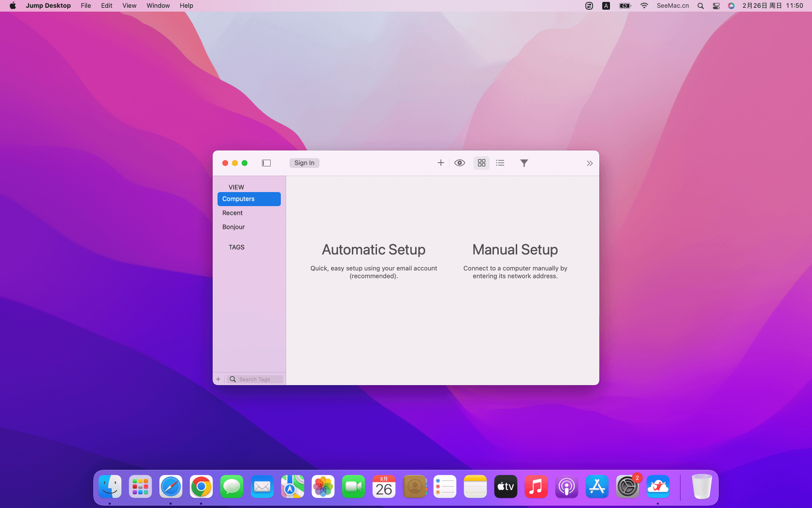This screenshot has width=812, height=508.
Task: Click the Search Tags field
Action: 259,379
